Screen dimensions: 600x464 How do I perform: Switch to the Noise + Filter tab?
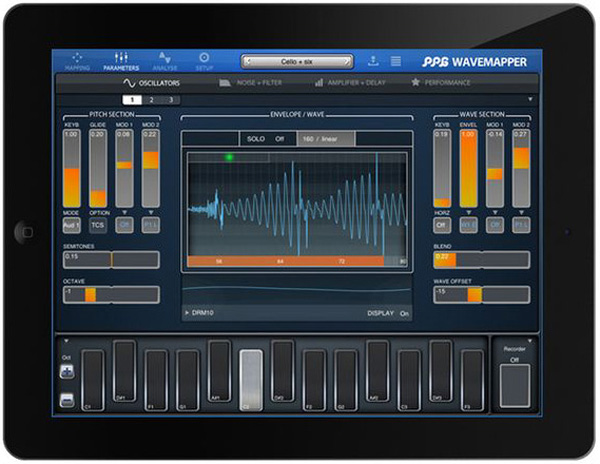coord(251,83)
